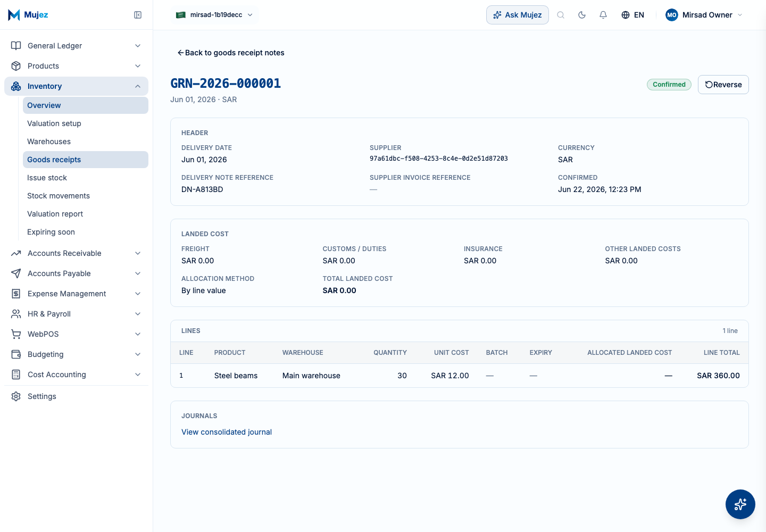766x532 pixels.
Task: Expand Accounts Payable menu
Action: (76, 273)
